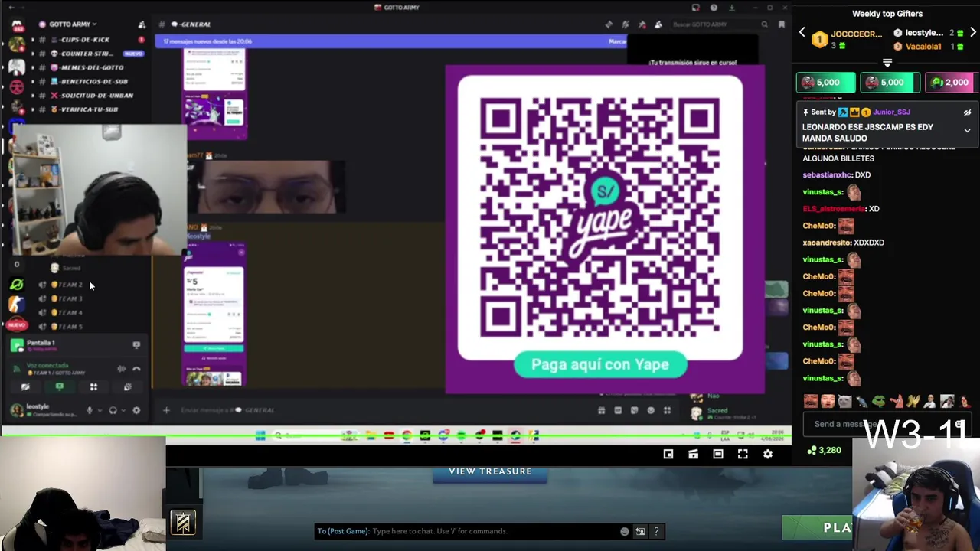Open the gift icon in Discord message bar

click(601, 410)
